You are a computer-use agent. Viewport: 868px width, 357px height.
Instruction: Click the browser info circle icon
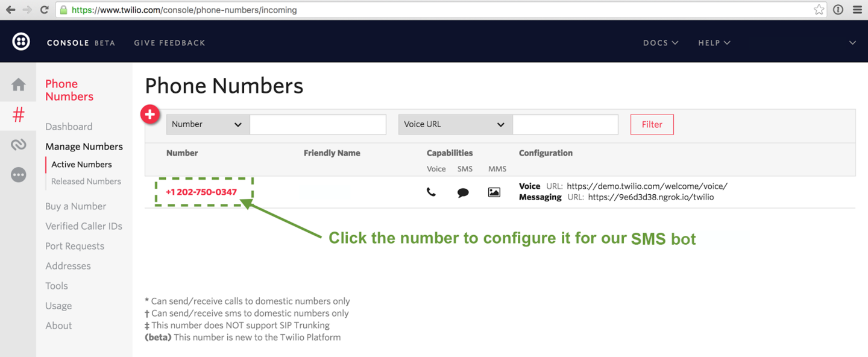(838, 10)
